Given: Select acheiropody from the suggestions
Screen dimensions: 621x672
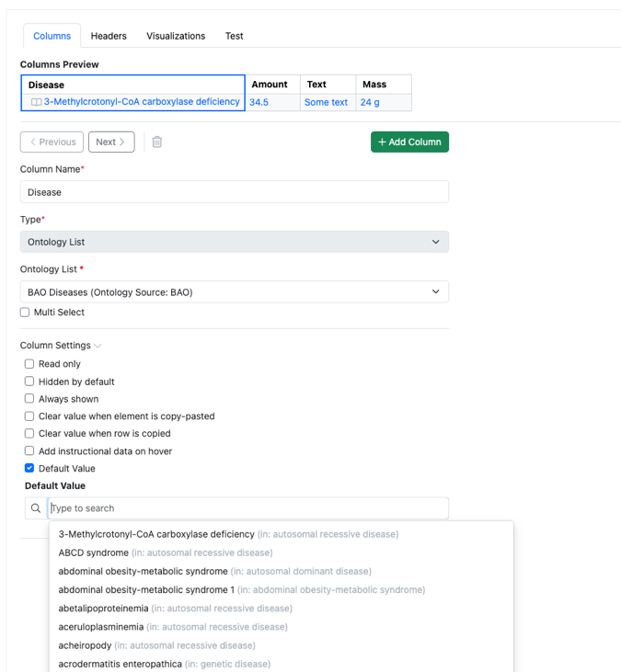Looking at the screenshot, I should click(281, 645).
